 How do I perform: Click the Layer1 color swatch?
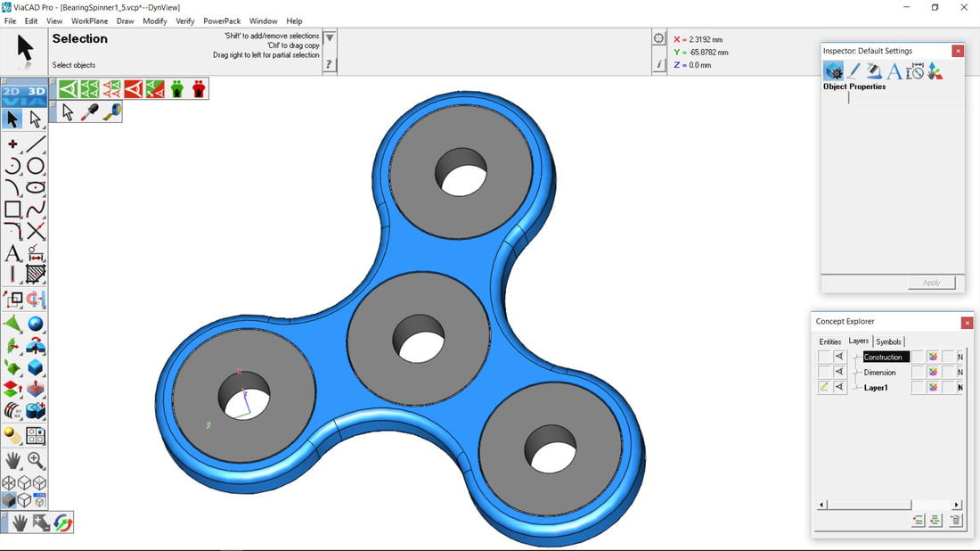933,387
